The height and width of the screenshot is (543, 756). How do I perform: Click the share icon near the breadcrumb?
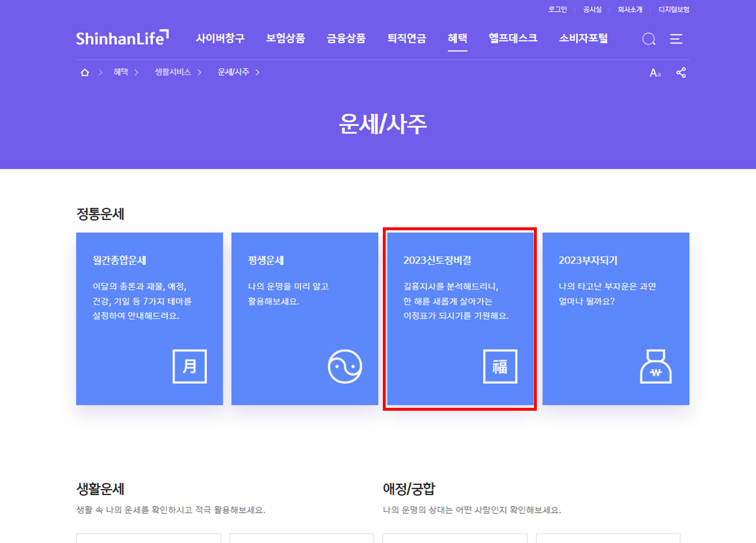pyautogui.click(x=681, y=72)
